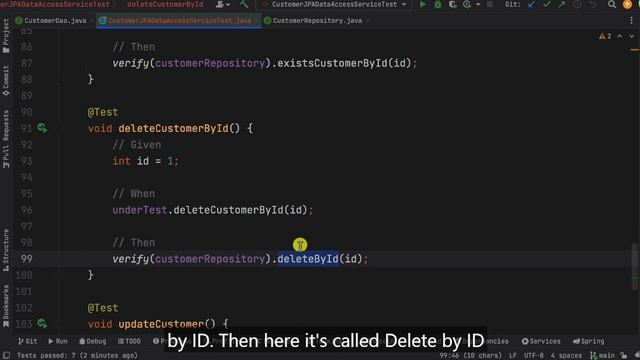
Task: Run deleteCustomerById test gutter icon
Action: coord(42,128)
